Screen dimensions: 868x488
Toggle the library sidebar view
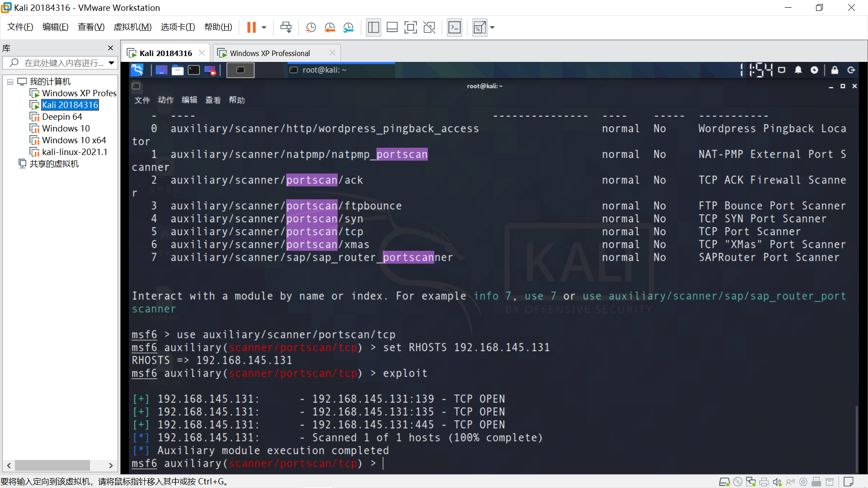pos(373,28)
